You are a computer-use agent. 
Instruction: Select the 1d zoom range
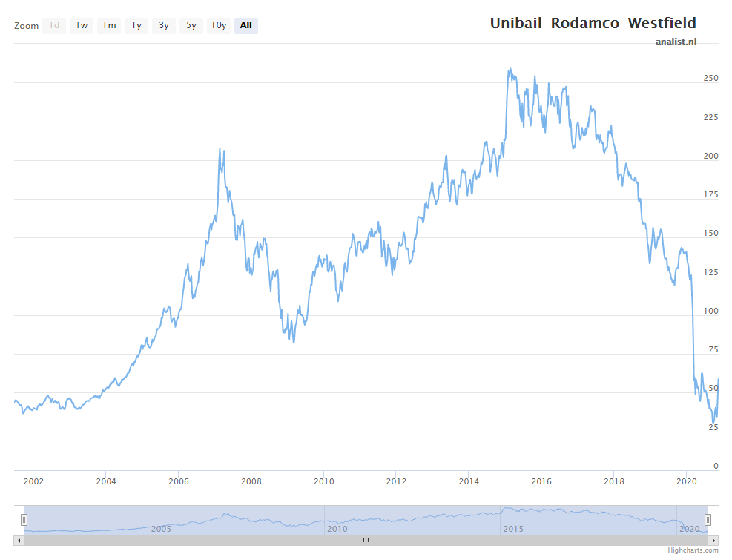pos(54,25)
